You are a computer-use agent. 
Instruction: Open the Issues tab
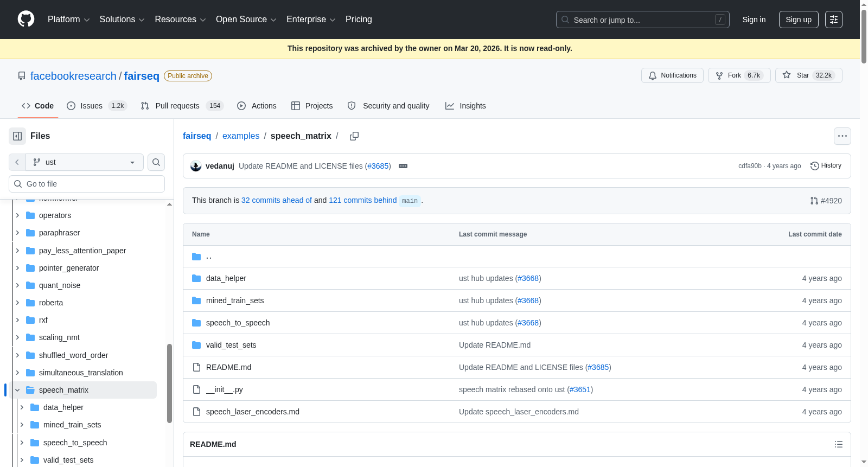coord(97,106)
